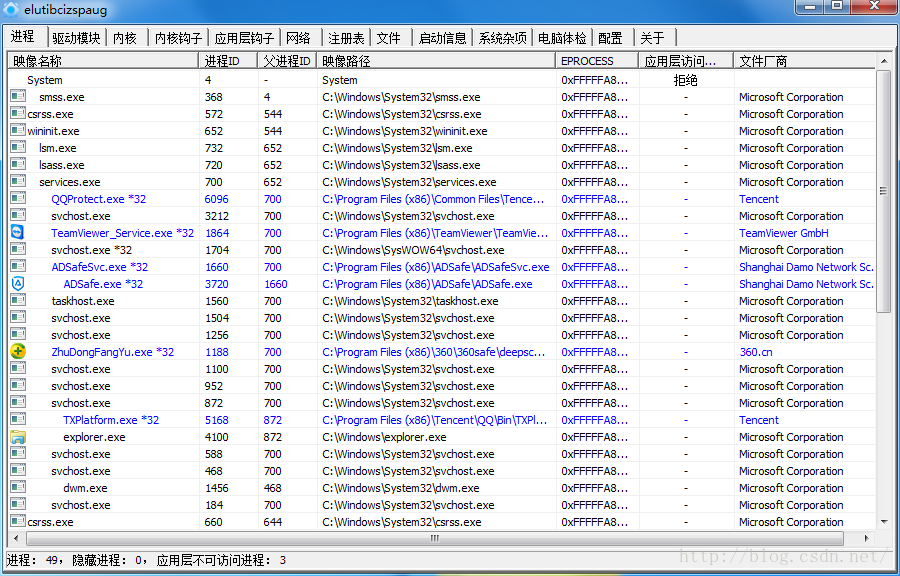900x576 pixels.
Task: Open the 启动信息 tab
Action: click(442, 38)
